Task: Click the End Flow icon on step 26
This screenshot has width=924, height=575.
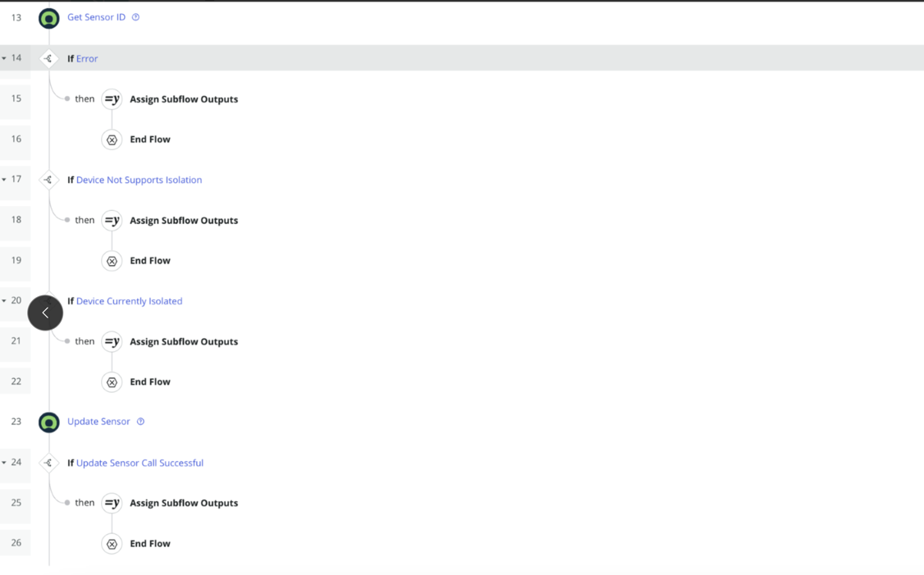Action: click(x=112, y=544)
